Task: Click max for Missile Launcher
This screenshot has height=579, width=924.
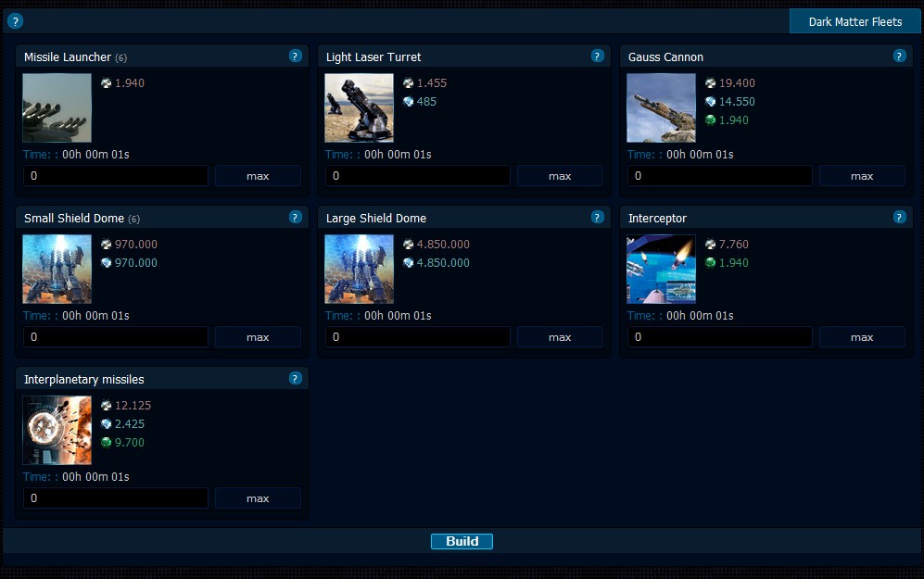Action: (258, 176)
